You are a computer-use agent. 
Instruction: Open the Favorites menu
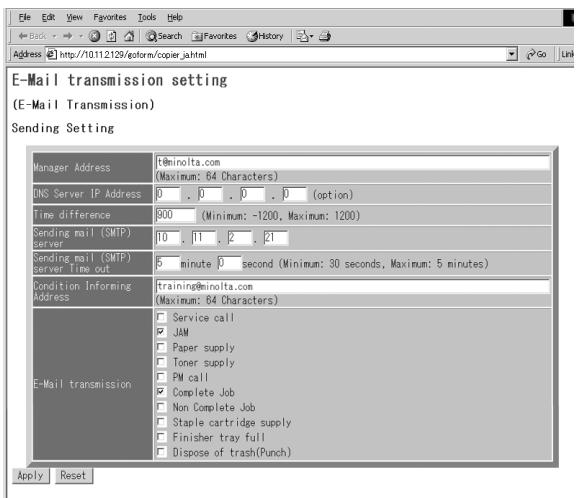pos(110,17)
